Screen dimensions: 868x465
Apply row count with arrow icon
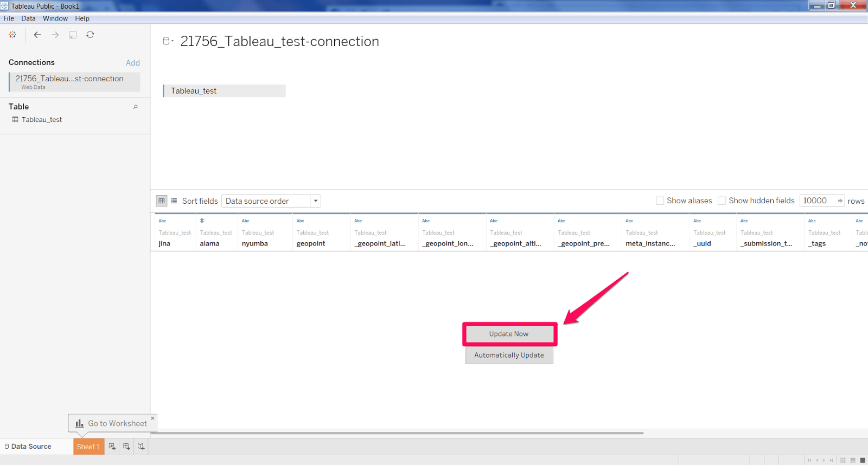click(840, 201)
